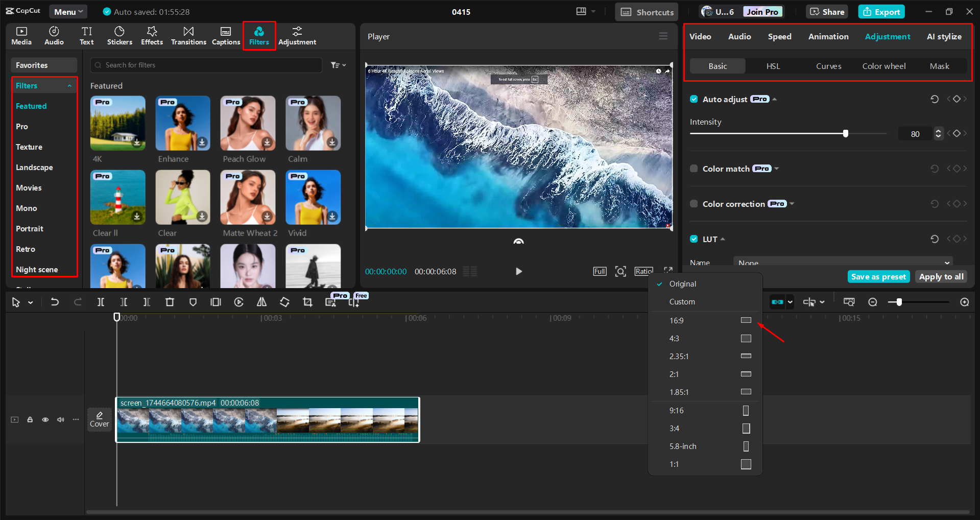The height and width of the screenshot is (520, 980).
Task: Open the Stickers panel
Action: click(x=119, y=35)
